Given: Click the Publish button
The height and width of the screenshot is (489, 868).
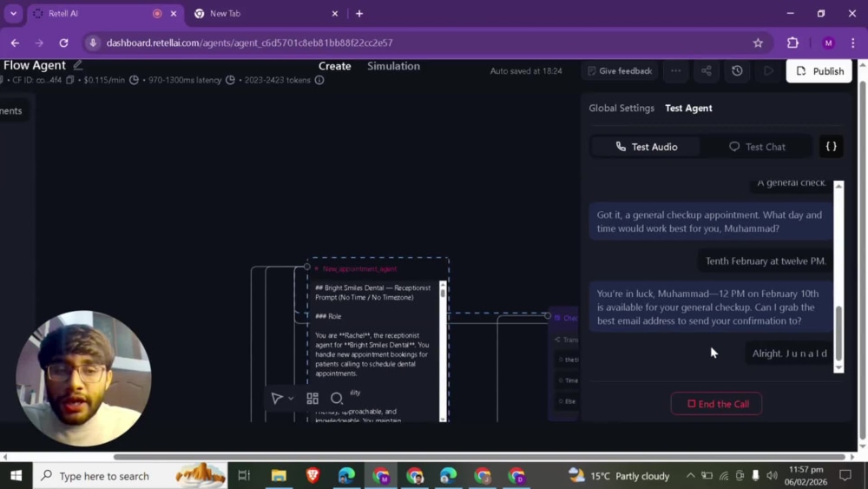Looking at the screenshot, I should tap(819, 71).
